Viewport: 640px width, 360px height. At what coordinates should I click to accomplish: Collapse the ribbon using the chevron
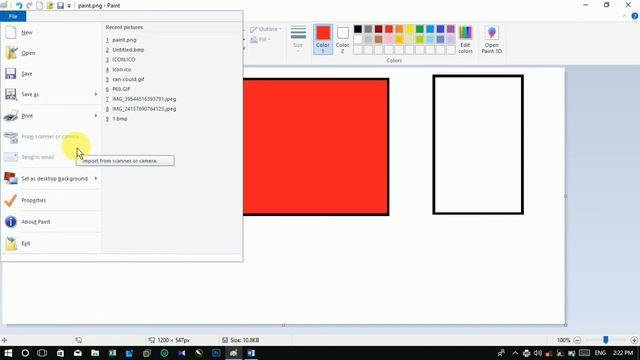pos(624,16)
